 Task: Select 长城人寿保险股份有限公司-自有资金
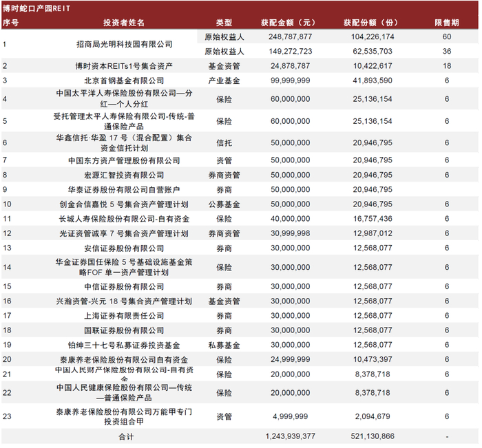coord(124,219)
